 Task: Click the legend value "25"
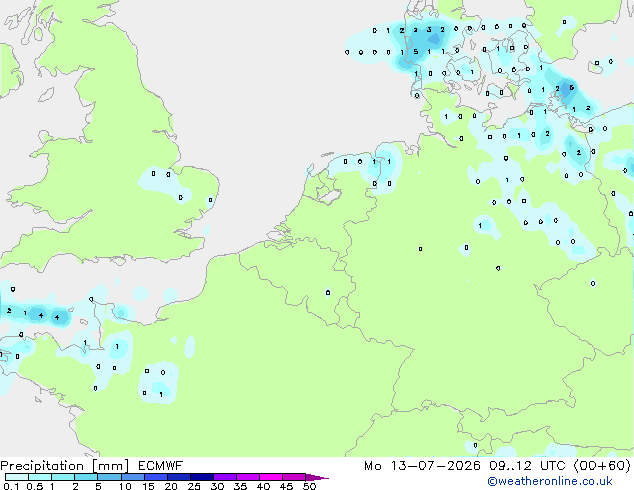194,486
